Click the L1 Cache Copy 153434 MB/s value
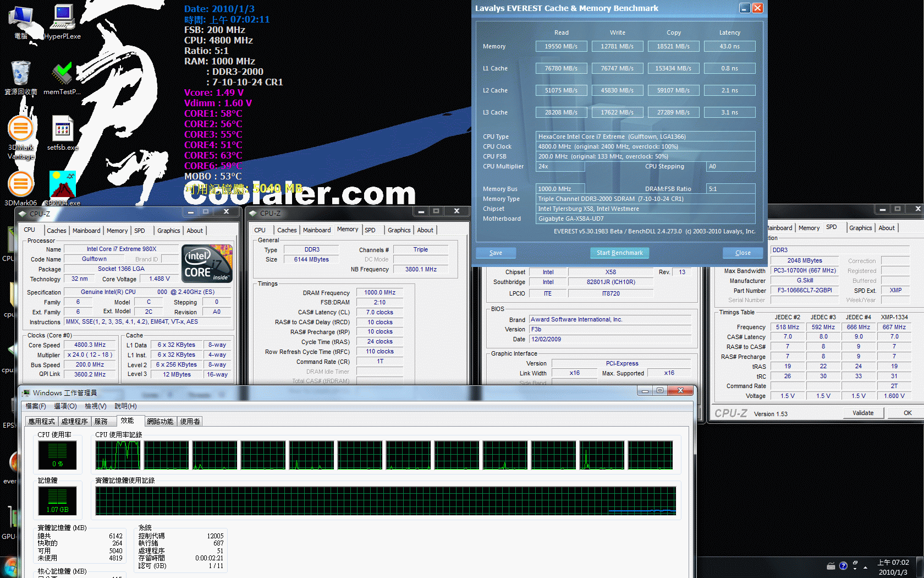924x578 pixels. point(673,68)
